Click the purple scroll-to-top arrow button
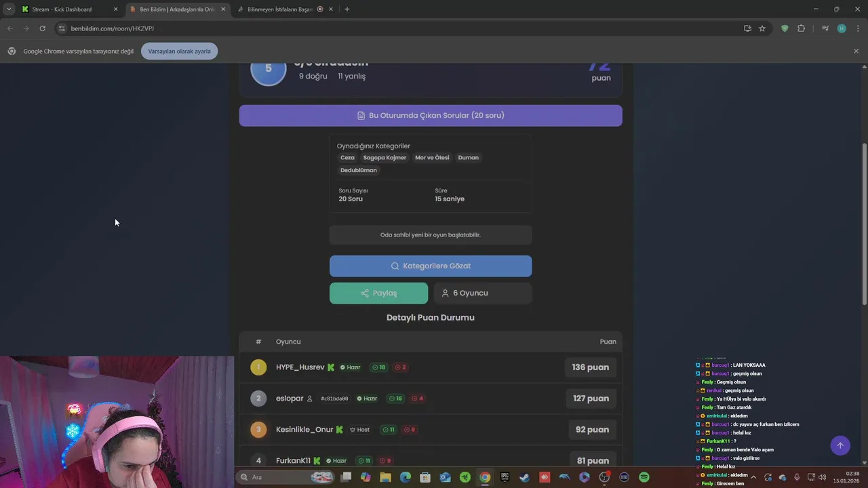The width and height of the screenshot is (868, 488). pyautogui.click(x=840, y=445)
